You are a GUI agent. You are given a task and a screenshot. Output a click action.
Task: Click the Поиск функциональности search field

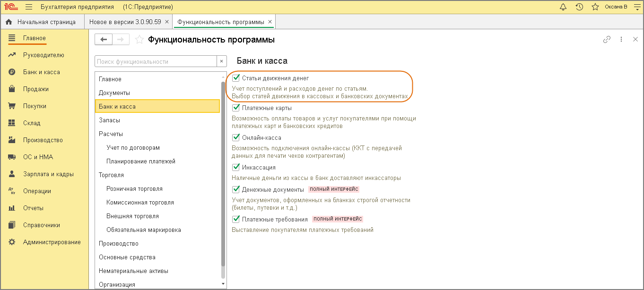tap(156, 61)
